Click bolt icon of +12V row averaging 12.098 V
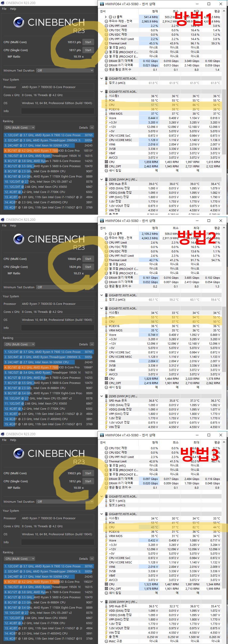This screenshot has width=228, height=644. (106, 127)
